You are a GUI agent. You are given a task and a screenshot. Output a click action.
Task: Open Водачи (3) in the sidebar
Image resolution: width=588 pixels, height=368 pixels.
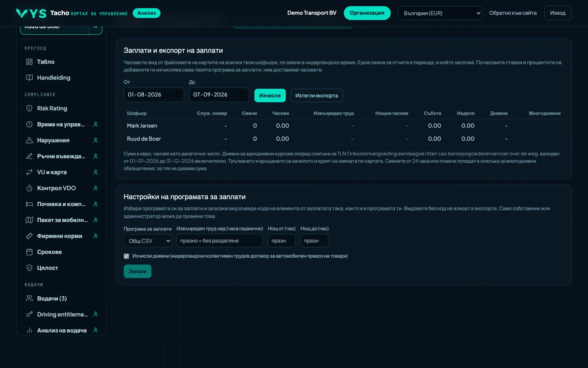(61, 298)
